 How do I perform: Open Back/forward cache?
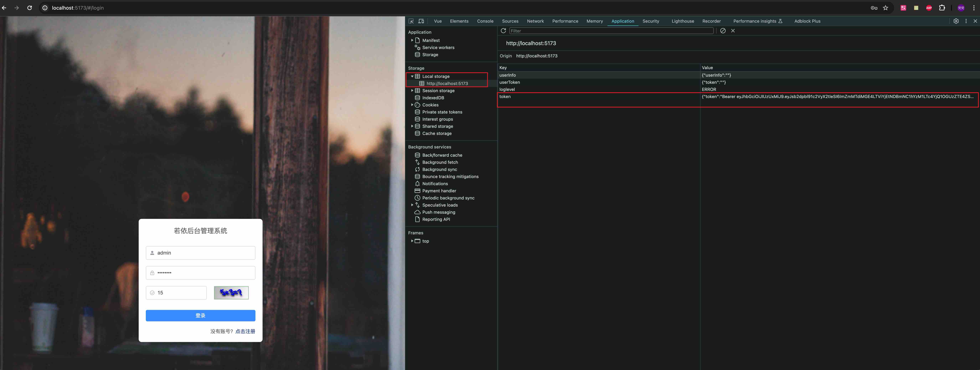click(x=442, y=155)
